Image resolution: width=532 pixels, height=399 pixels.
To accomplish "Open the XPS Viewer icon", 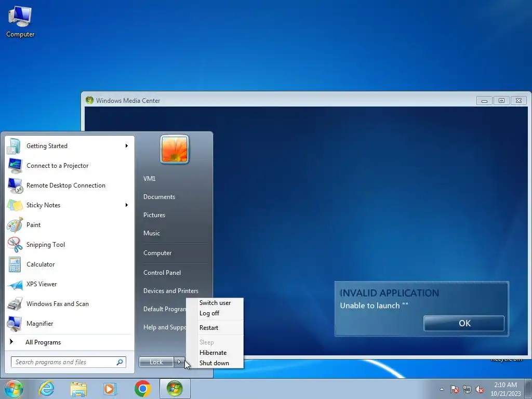I will 15,284.
